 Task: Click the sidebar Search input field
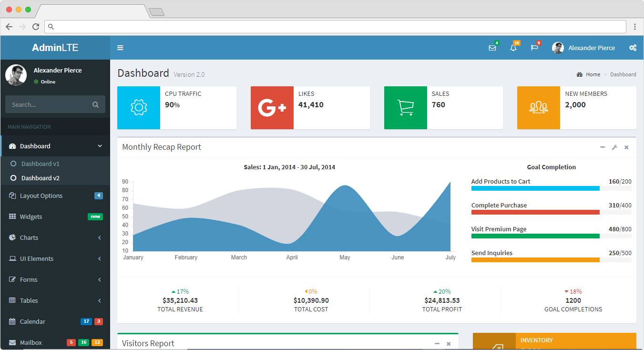[49, 104]
